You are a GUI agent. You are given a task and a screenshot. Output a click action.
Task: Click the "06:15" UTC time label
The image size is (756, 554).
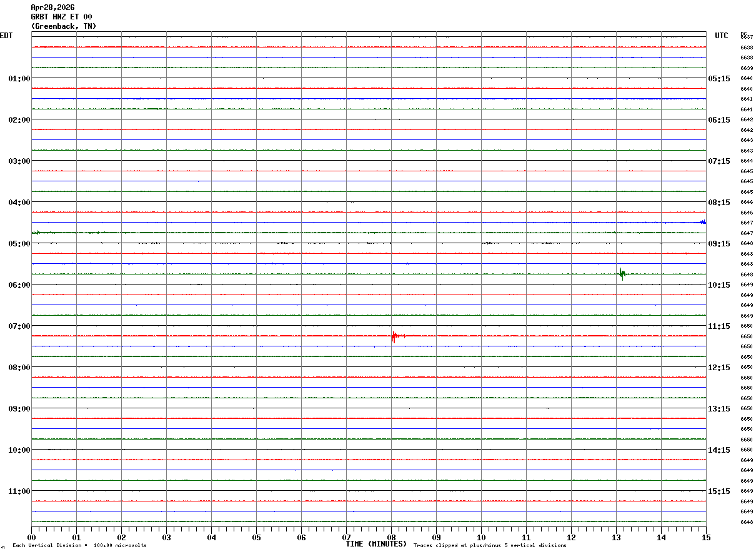[x=719, y=120]
